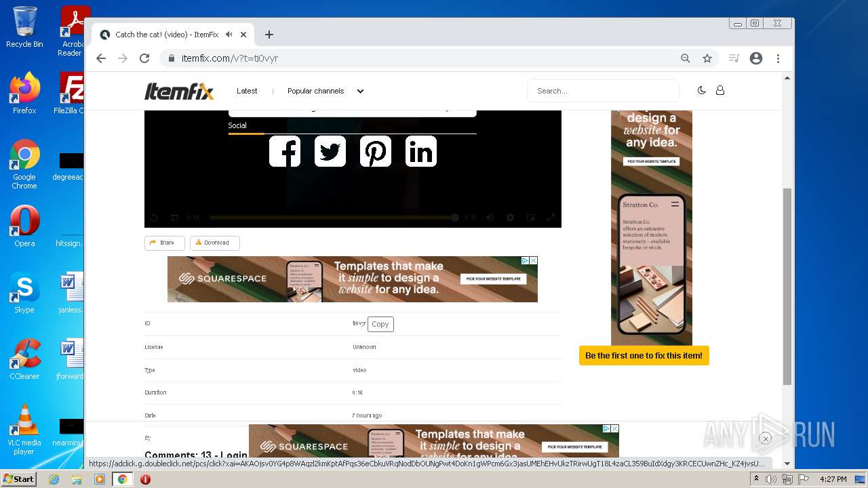The image size is (868, 488).
Task: Seek along the video progress bar
Action: [334, 218]
